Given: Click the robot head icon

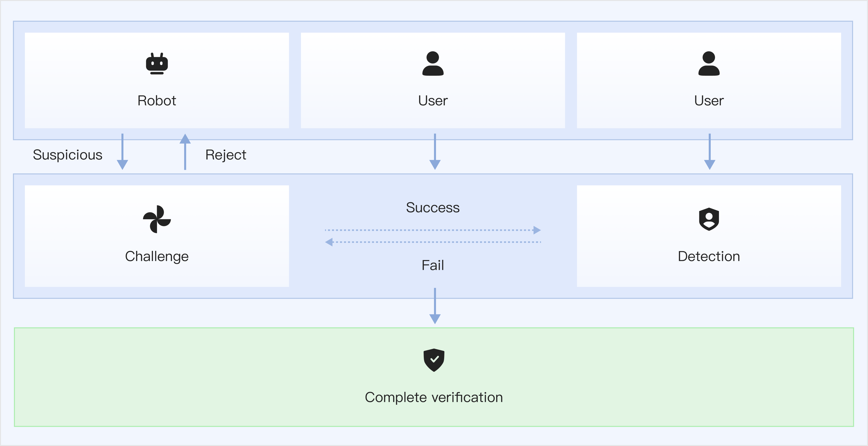Looking at the screenshot, I should tap(157, 63).
